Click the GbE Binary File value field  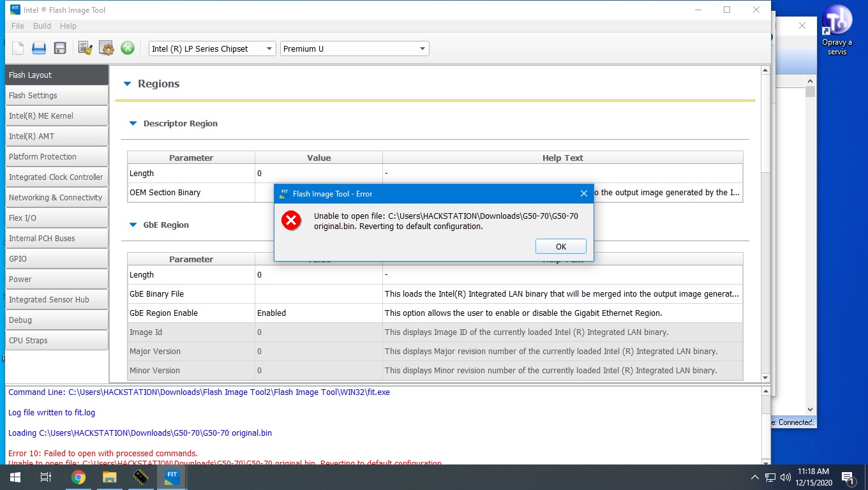click(318, 294)
